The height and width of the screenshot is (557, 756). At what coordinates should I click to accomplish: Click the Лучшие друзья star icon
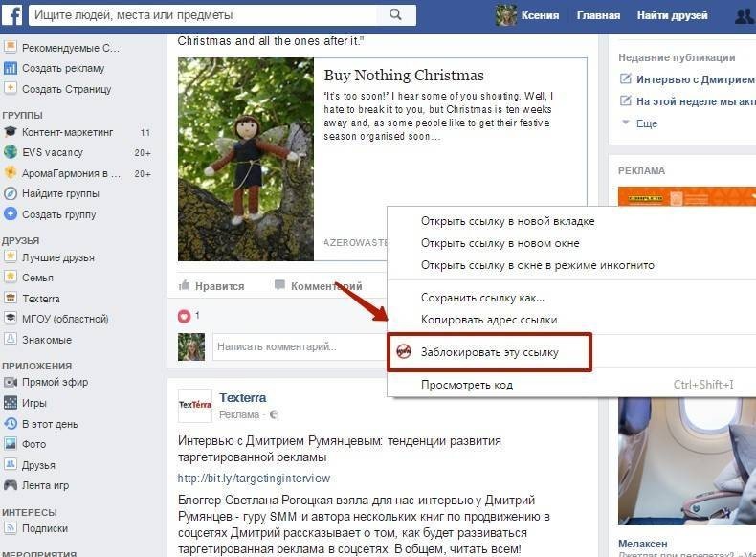(x=11, y=256)
